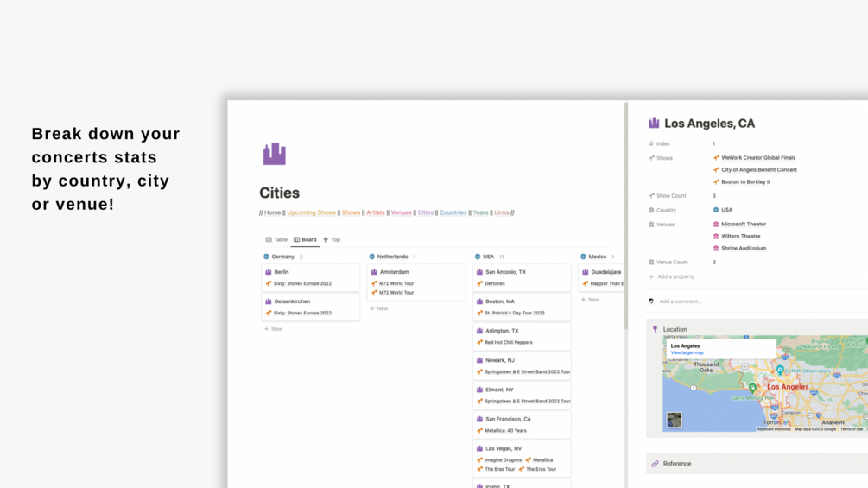Open the Elmont, NY card
This screenshot has width=868, height=488.
[x=522, y=395]
